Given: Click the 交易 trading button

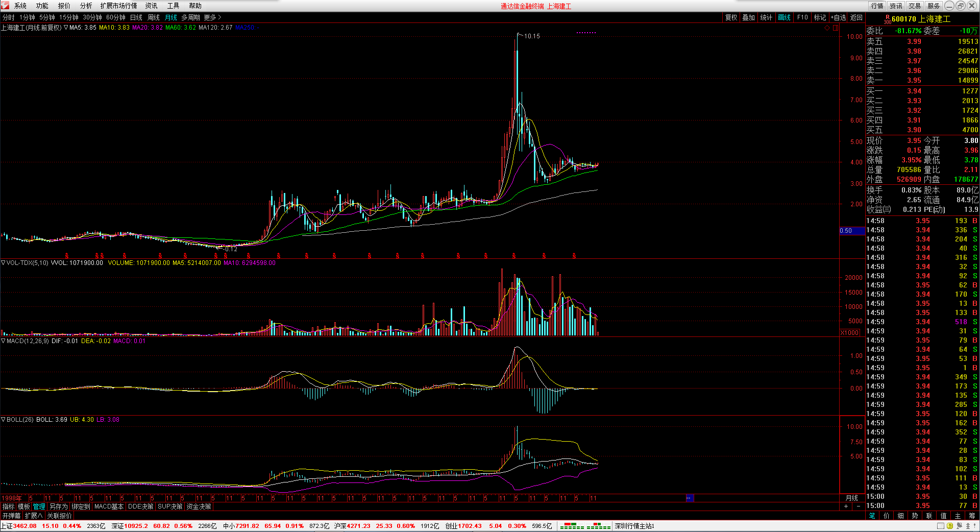Looking at the screenshot, I should click(915, 6).
